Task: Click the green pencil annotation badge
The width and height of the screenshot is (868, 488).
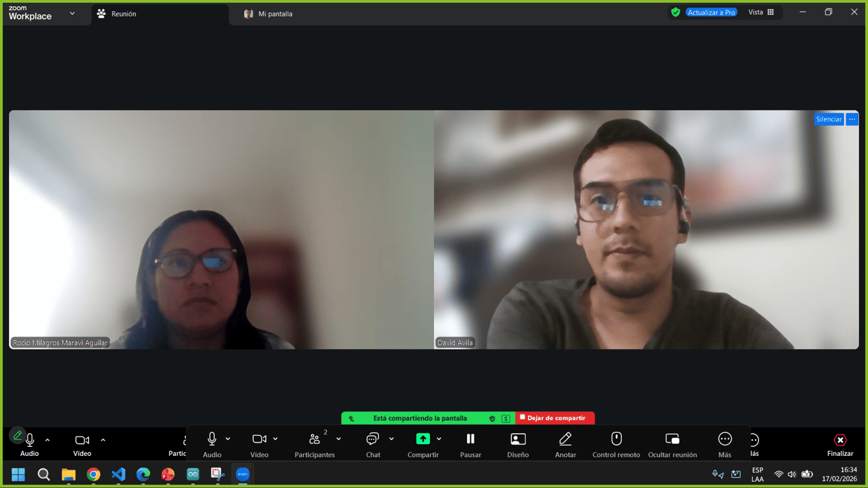Action: coord(18,435)
